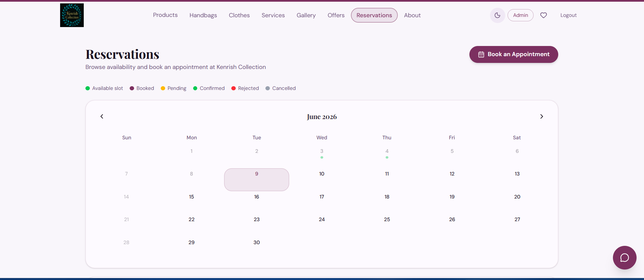
Task: Click June 3 with available slot
Action: (x=322, y=157)
